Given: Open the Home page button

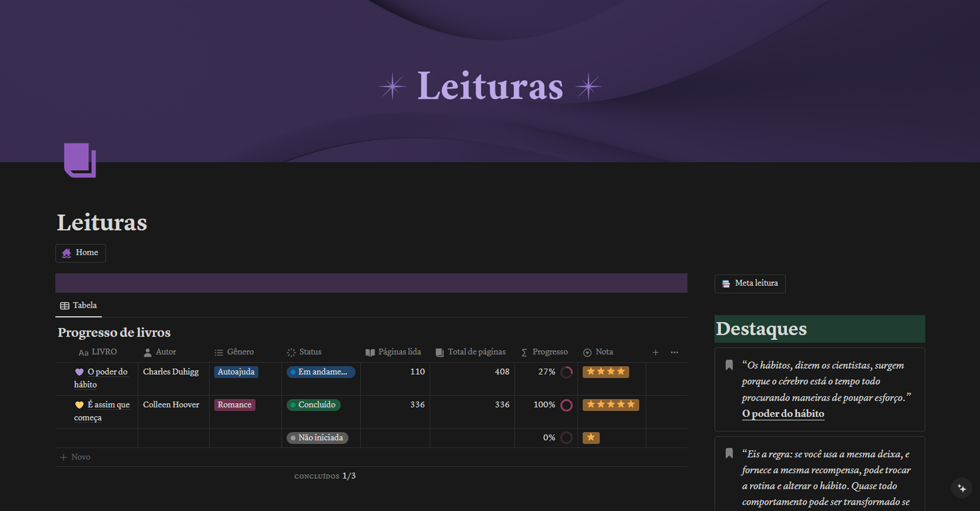Looking at the screenshot, I should click(x=81, y=253).
